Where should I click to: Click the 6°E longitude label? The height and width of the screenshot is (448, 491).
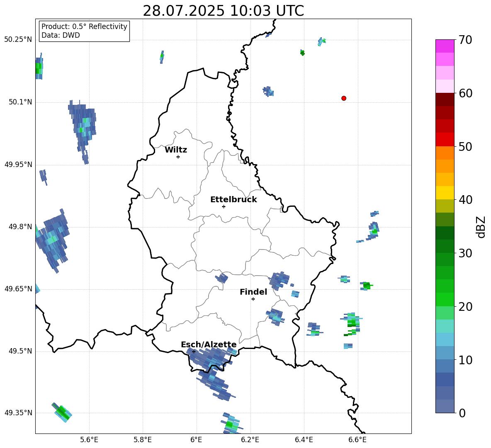click(x=196, y=440)
